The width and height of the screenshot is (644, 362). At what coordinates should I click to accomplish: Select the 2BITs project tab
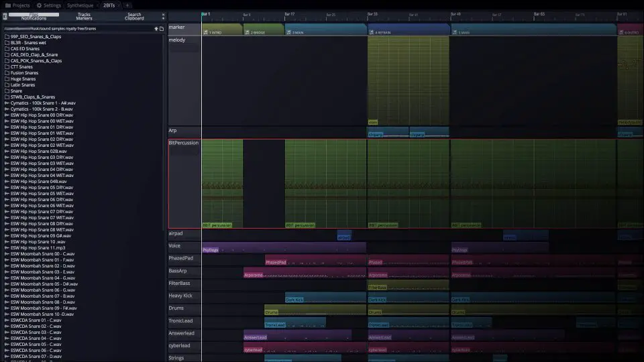tap(109, 5)
